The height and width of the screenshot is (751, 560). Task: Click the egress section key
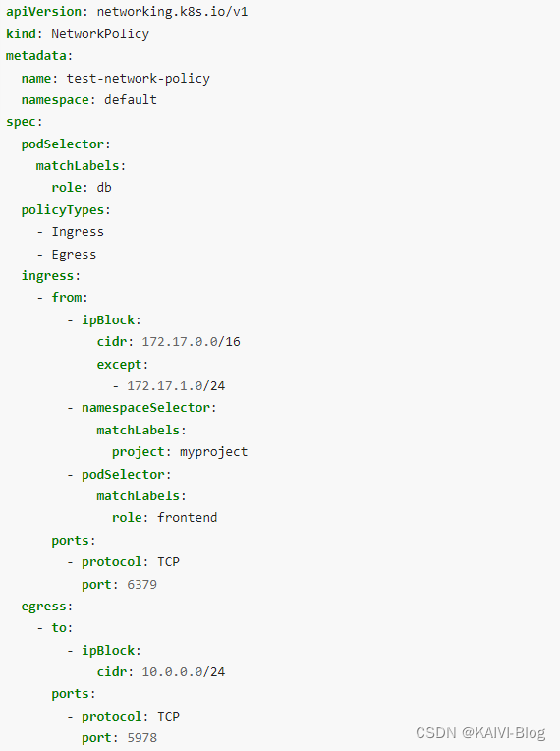43,607
